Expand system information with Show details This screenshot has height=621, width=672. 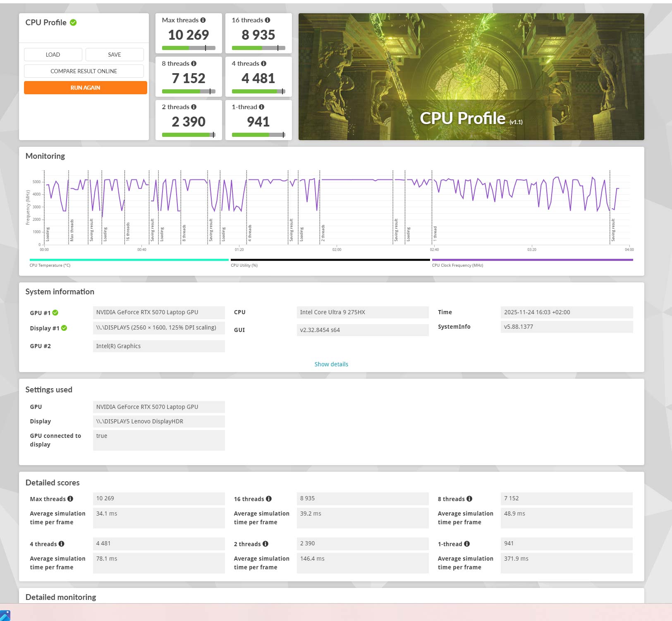[331, 364]
